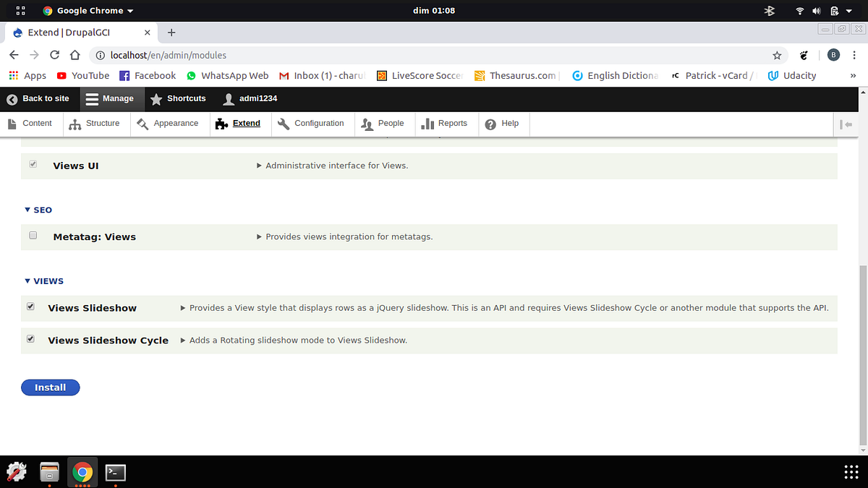The width and height of the screenshot is (868, 488).
Task: Expand the Views Slideshow Cycle description
Action: click(183, 340)
